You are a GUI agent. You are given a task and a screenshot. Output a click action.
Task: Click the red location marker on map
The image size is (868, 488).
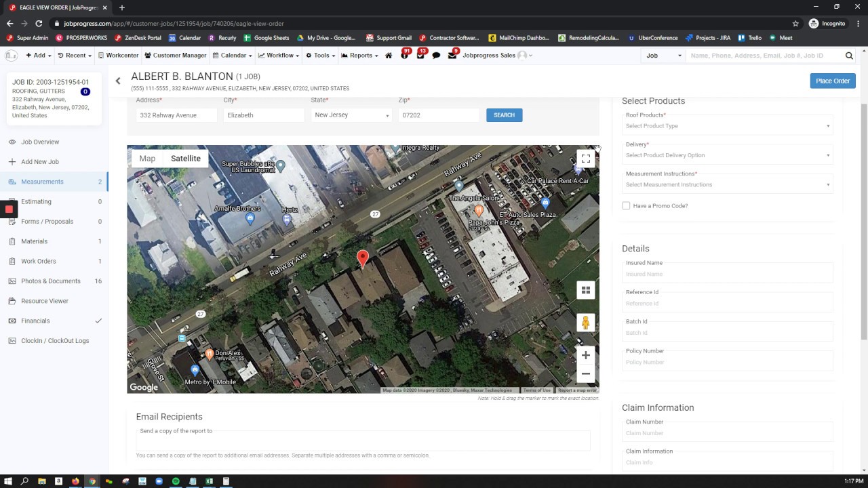click(363, 258)
